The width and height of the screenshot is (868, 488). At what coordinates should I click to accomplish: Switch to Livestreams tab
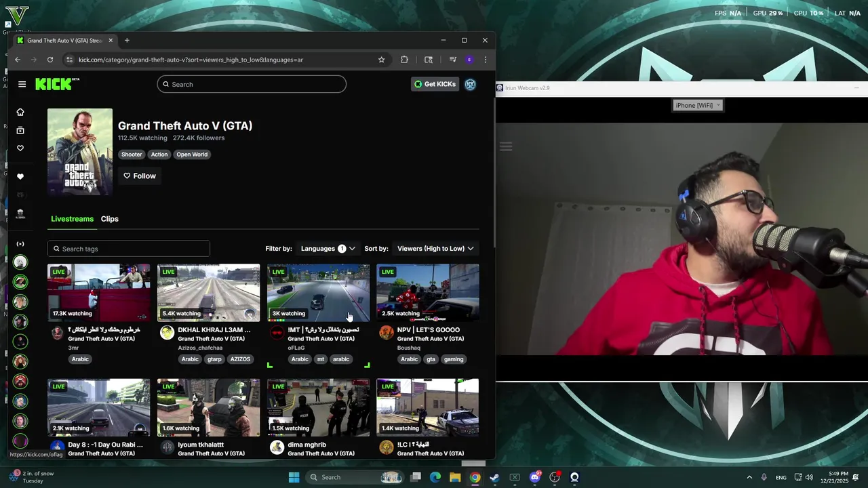pos(72,219)
